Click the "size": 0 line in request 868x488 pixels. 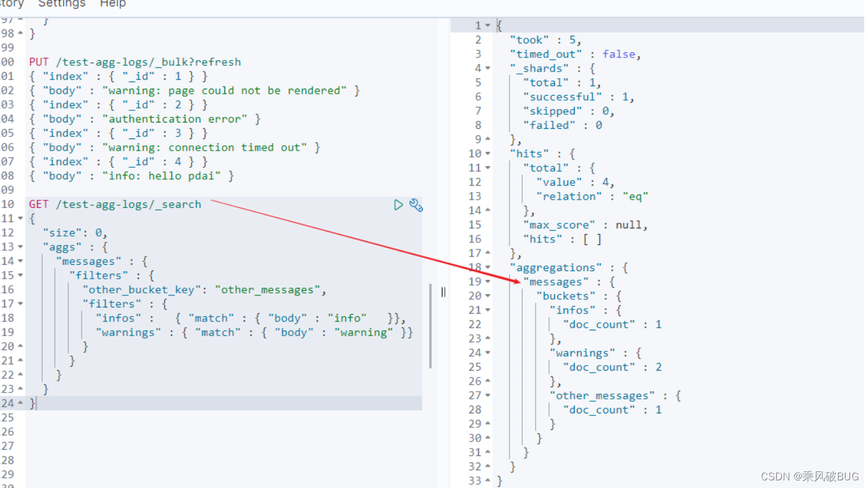pos(75,233)
